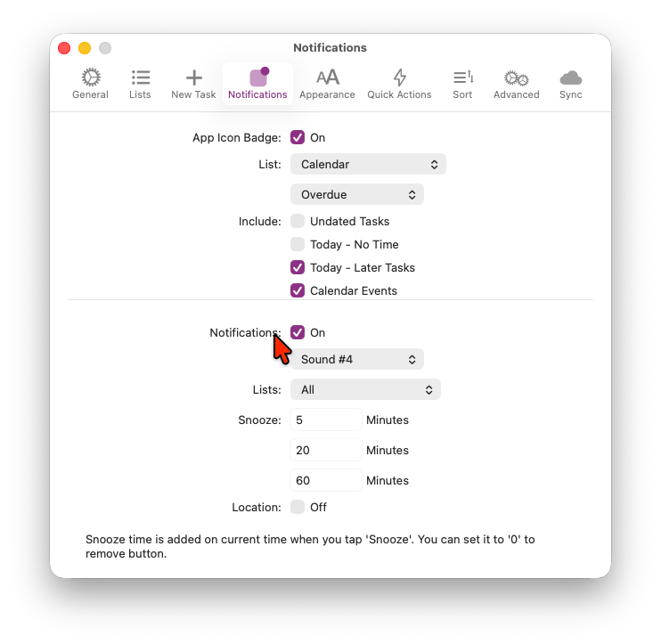Image resolution: width=661 pixels, height=644 pixels.
Task: Enable the Undated Tasks checkbox
Action: (x=298, y=221)
